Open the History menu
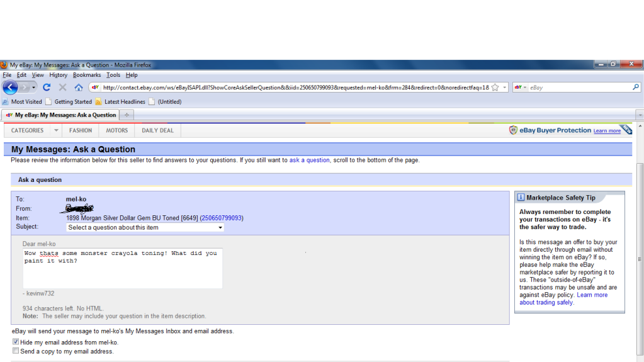 pos(59,75)
